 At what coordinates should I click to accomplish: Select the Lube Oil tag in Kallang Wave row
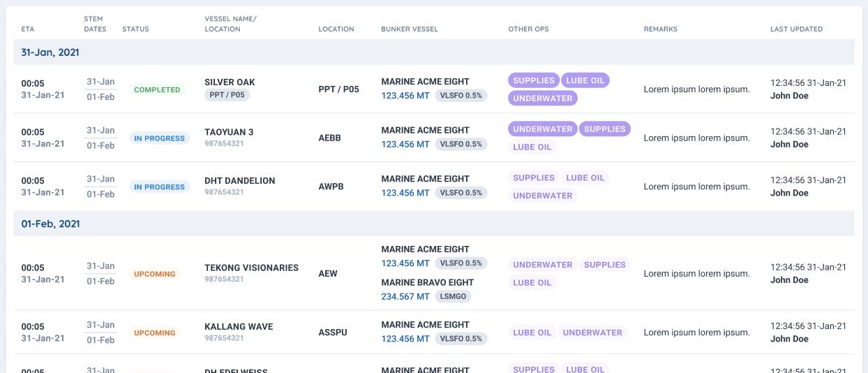[532, 333]
